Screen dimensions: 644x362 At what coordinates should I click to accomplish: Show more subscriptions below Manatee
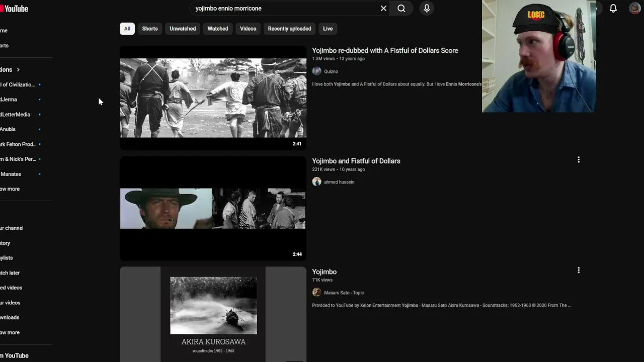pyautogui.click(x=10, y=189)
